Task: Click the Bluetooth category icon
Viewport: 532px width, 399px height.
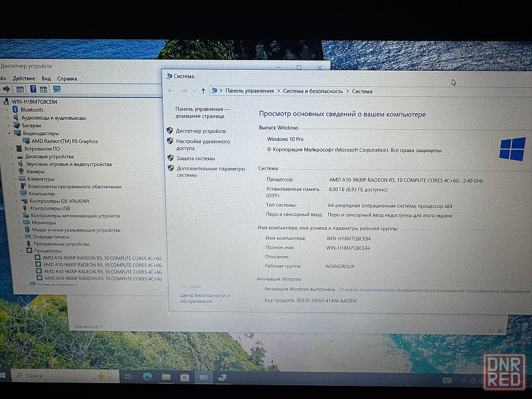Action: tap(14, 109)
